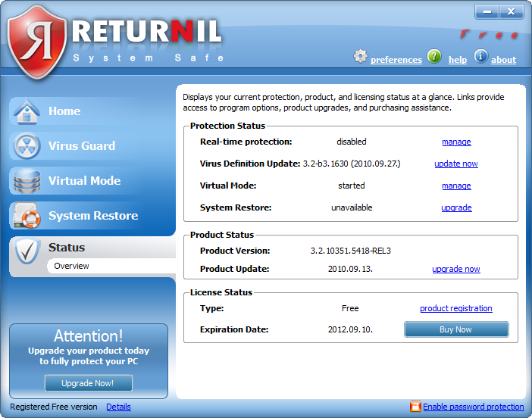The width and height of the screenshot is (532, 418).
Task: Click the preferences gear icon
Action: tap(360, 56)
